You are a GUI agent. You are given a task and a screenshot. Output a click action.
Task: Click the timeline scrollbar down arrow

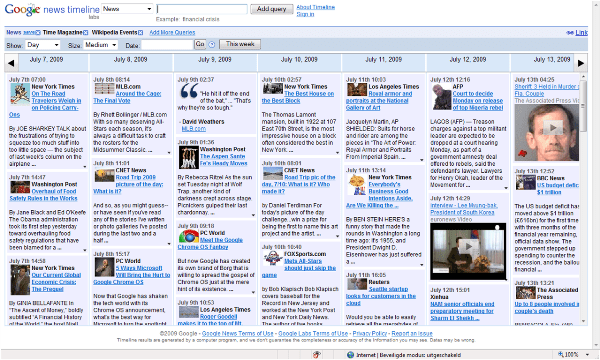(584, 322)
